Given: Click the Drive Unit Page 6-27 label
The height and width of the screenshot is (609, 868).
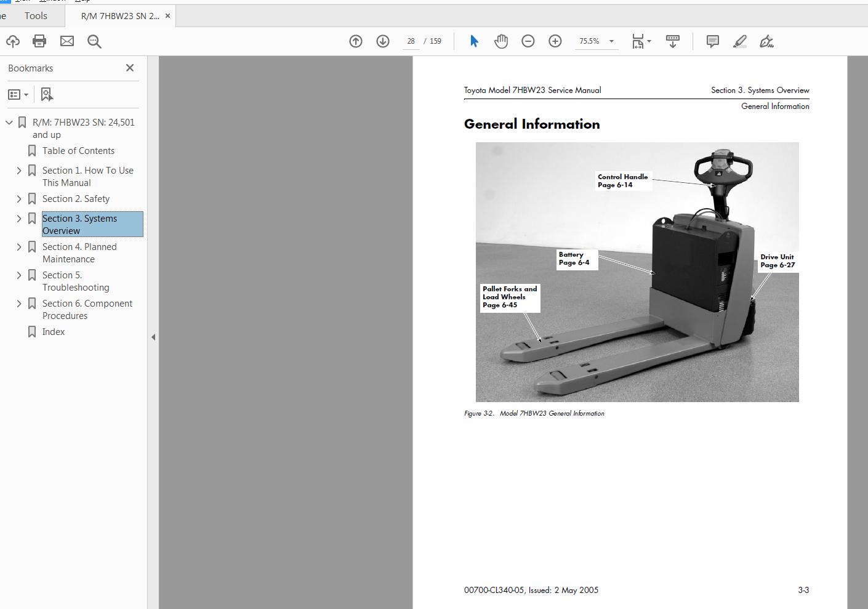Looking at the screenshot, I should (778, 261).
